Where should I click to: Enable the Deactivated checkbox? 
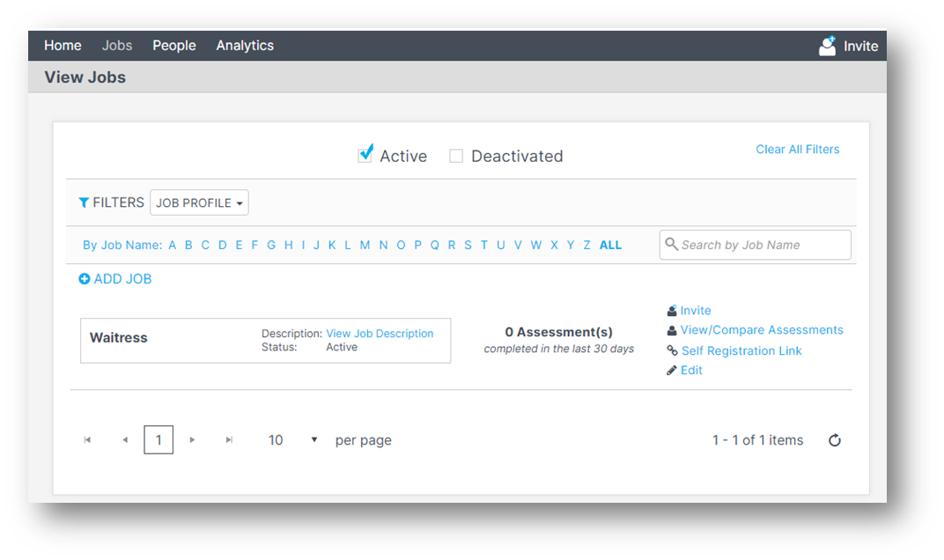[456, 155]
